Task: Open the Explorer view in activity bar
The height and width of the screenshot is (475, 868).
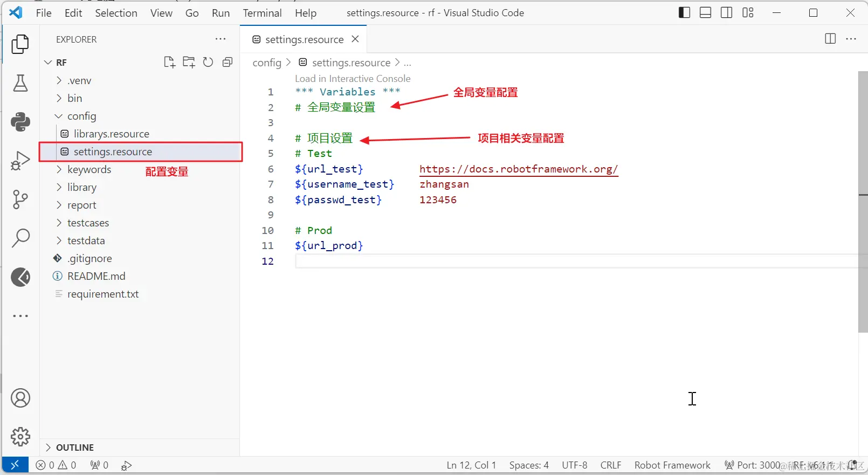Action: 20,44
